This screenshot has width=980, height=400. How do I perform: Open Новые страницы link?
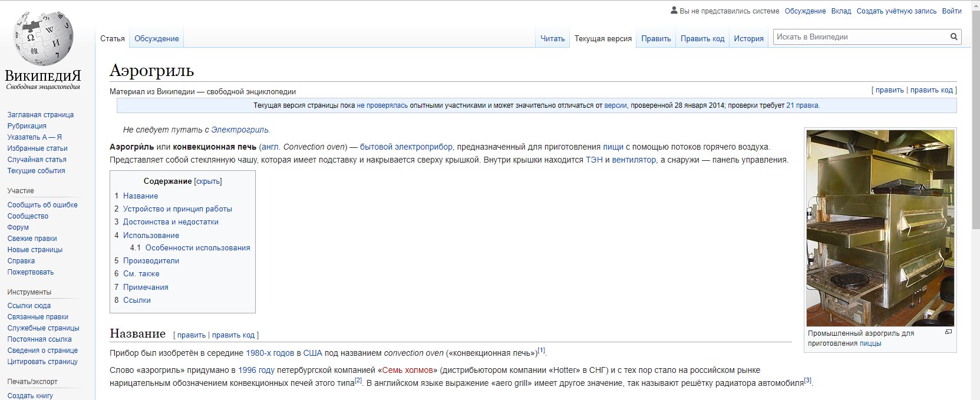click(x=35, y=250)
